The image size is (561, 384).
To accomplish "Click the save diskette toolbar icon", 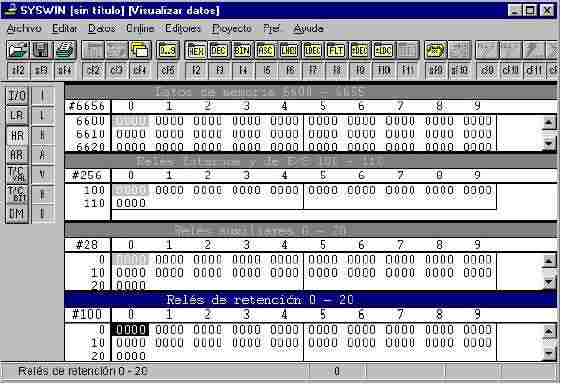I will (41, 50).
